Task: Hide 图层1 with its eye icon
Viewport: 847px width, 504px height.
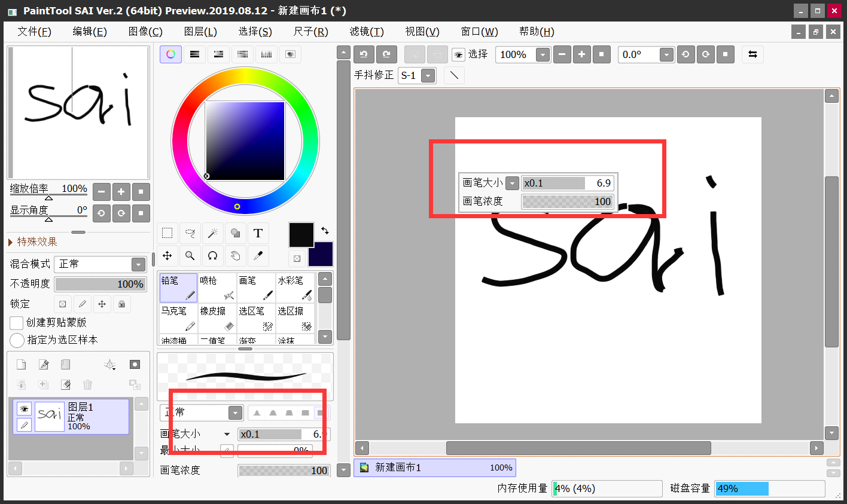Action: 24,409
